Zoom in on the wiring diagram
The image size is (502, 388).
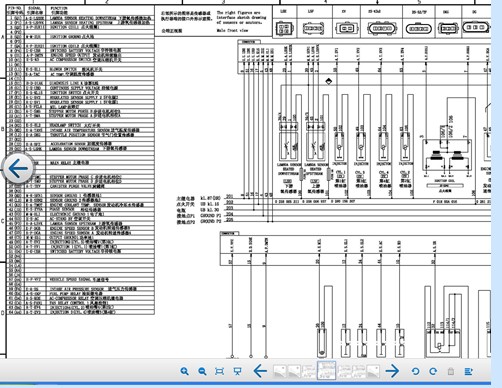coord(185,371)
